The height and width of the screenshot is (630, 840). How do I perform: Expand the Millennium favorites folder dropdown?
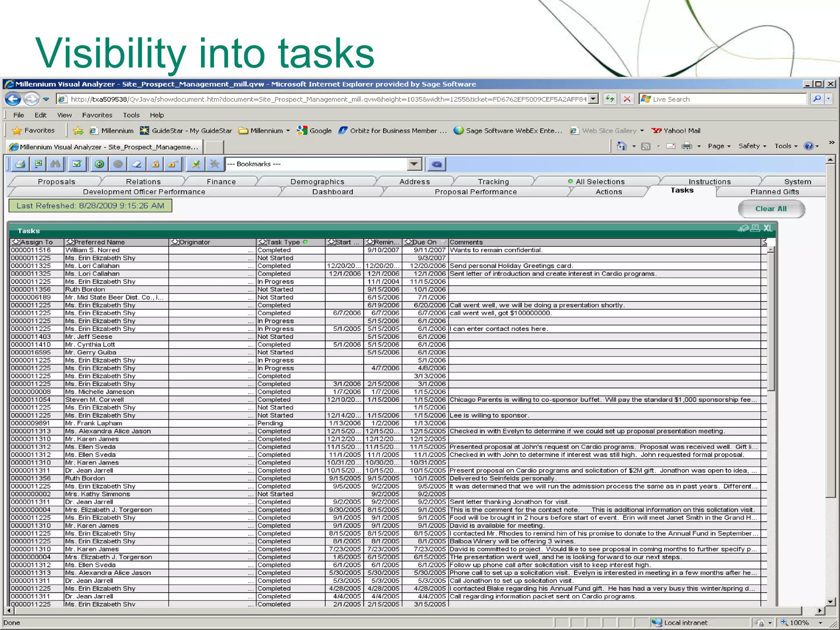(288, 131)
